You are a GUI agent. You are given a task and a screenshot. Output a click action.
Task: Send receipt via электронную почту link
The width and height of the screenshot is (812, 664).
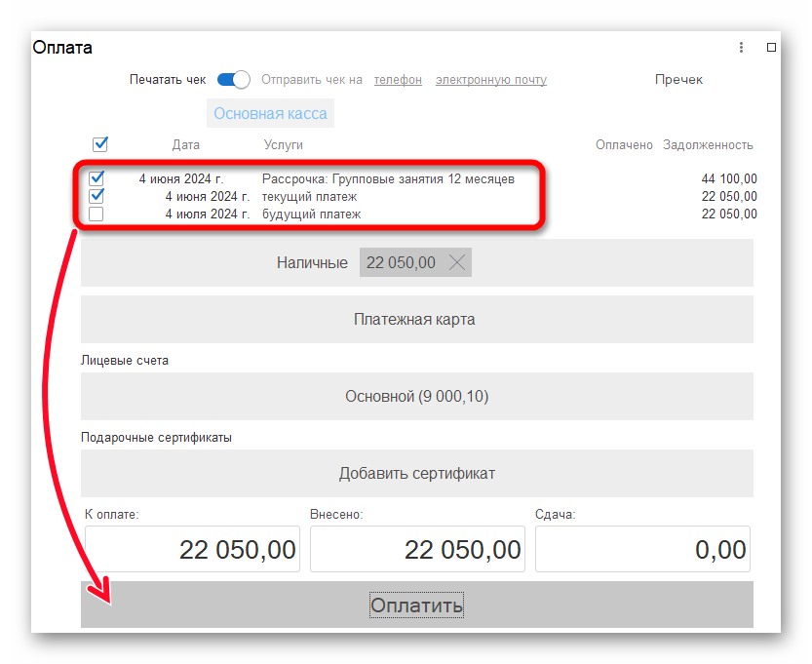pos(491,80)
